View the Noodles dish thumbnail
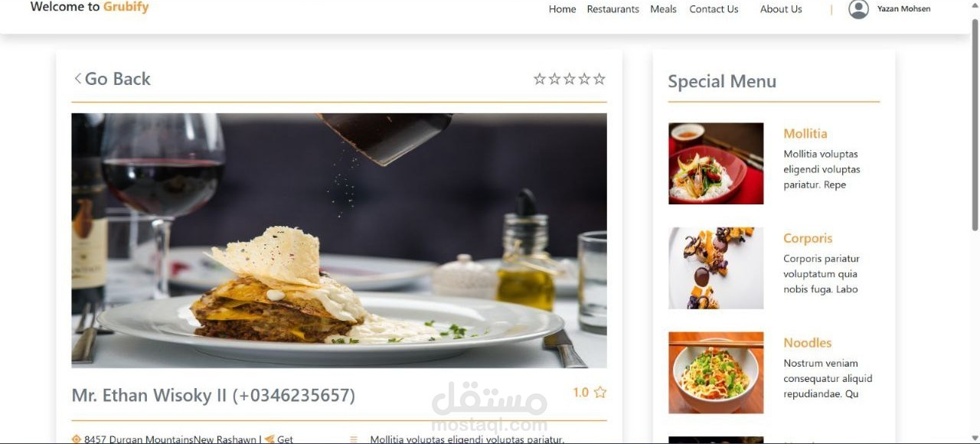The width and height of the screenshot is (980, 444). (716, 373)
